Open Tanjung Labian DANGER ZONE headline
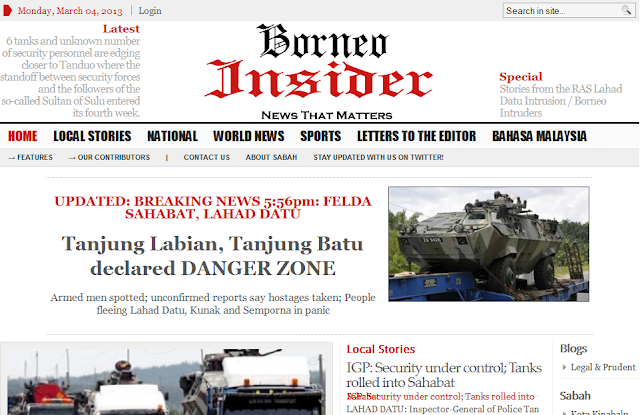The width and height of the screenshot is (640, 415). pyautogui.click(x=213, y=256)
